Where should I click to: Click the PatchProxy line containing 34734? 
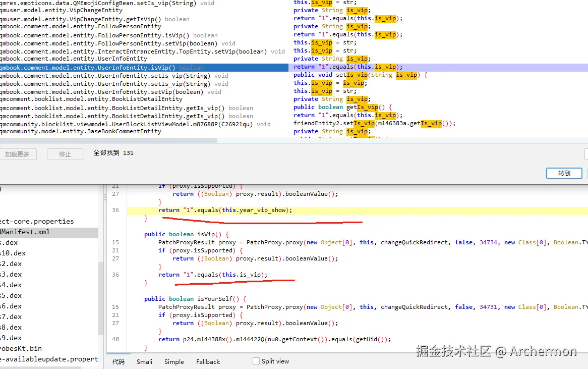373,242
